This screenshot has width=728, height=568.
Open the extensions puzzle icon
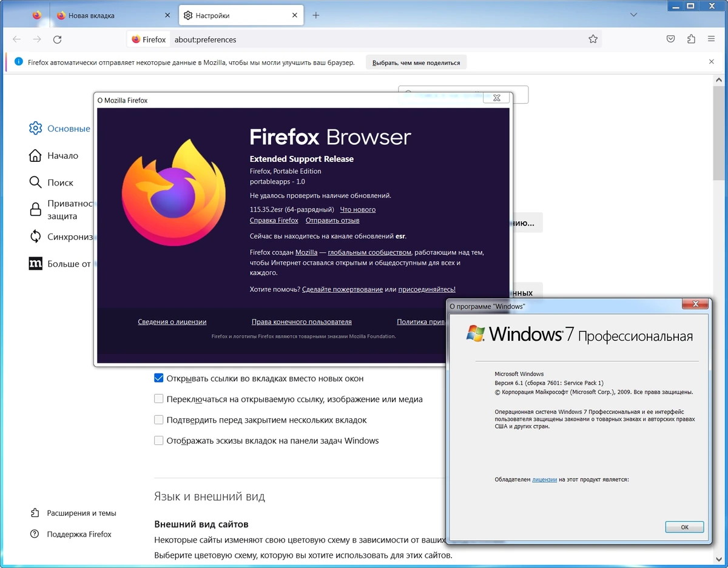(691, 39)
